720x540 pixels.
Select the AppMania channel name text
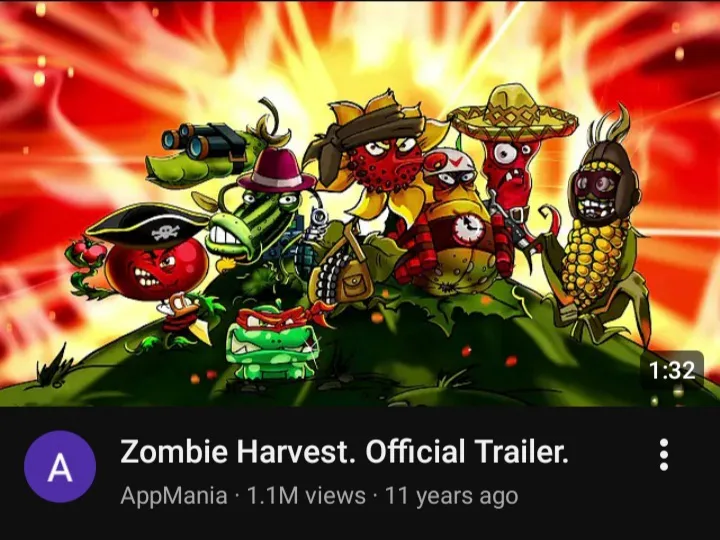[174, 496]
